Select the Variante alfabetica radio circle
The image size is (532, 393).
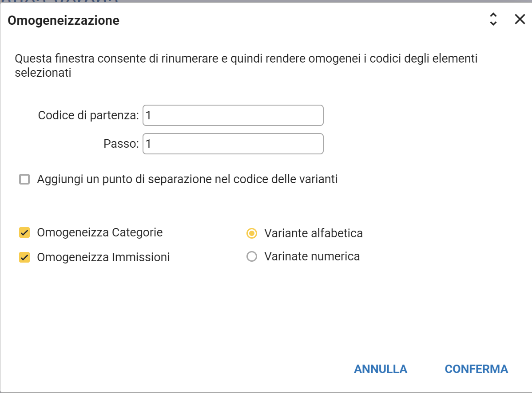click(252, 233)
